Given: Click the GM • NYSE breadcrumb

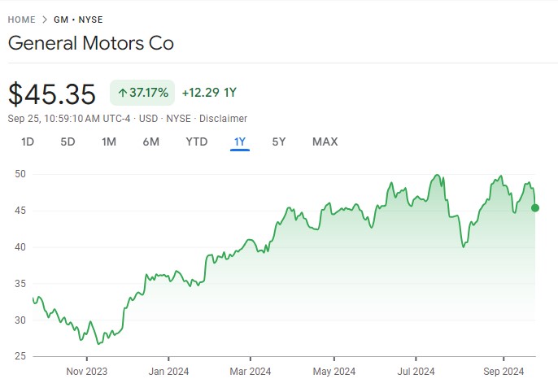Looking at the screenshot, I should click(x=78, y=20).
